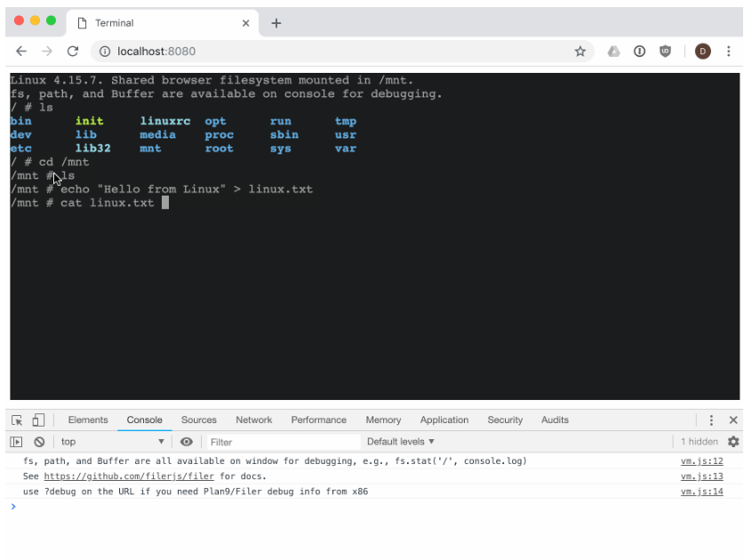Create a live expression with eye icon
This screenshot has width=752, height=560.
[187, 442]
